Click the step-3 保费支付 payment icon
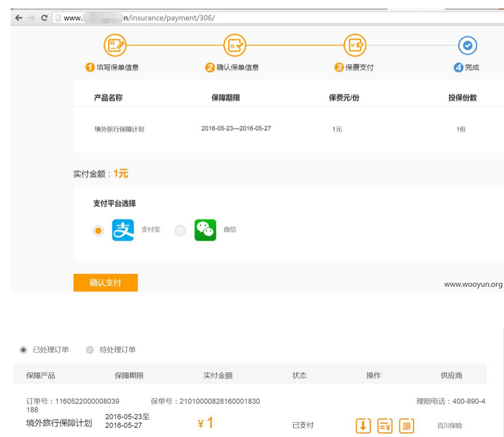Image resolution: width=504 pixels, height=437 pixels. pos(355,45)
